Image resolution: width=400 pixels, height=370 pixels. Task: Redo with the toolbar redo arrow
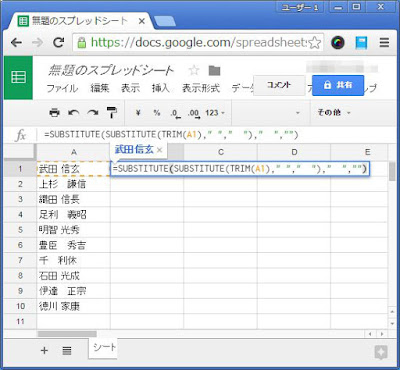coord(93,113)
